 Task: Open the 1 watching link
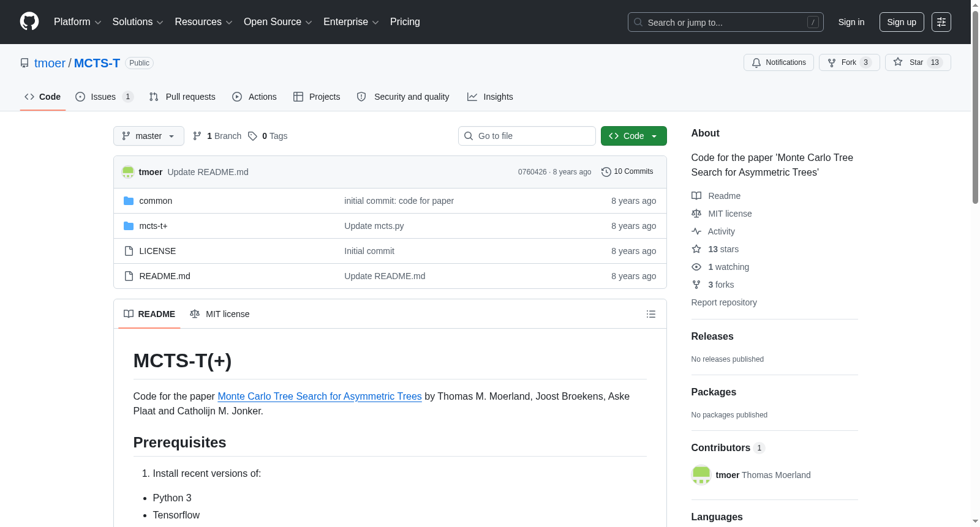pos(728,267)
